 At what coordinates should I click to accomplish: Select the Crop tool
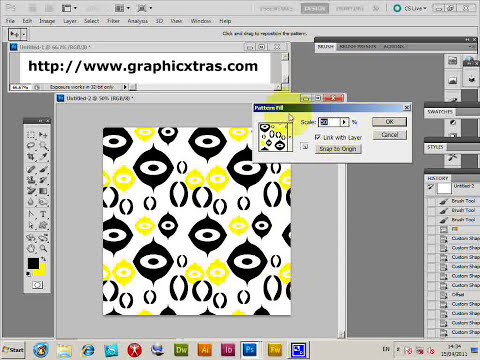[31, 157]
